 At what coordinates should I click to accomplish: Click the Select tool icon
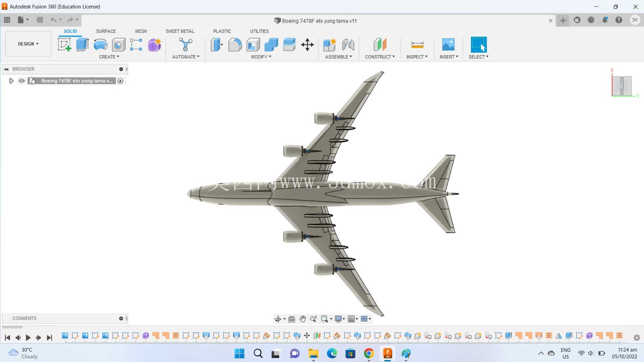coord(479,44)
